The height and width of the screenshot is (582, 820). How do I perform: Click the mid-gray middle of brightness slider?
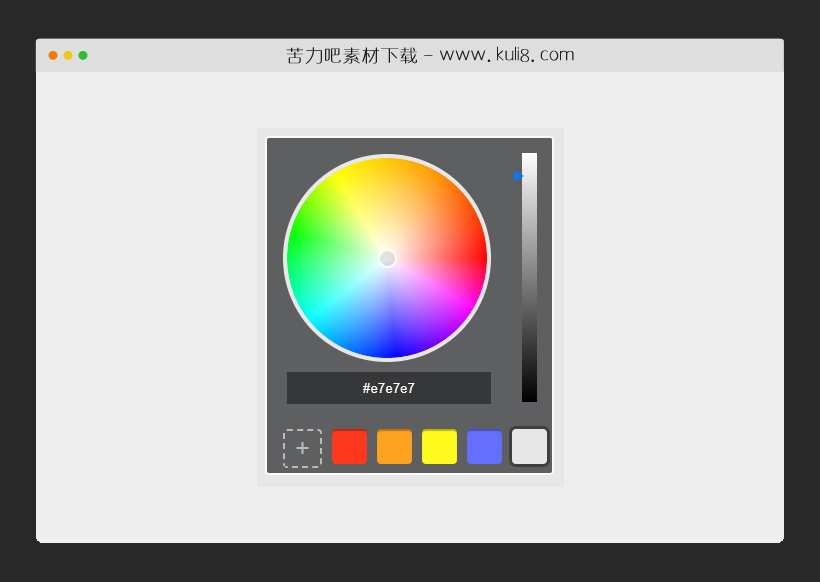click(529, 278)
